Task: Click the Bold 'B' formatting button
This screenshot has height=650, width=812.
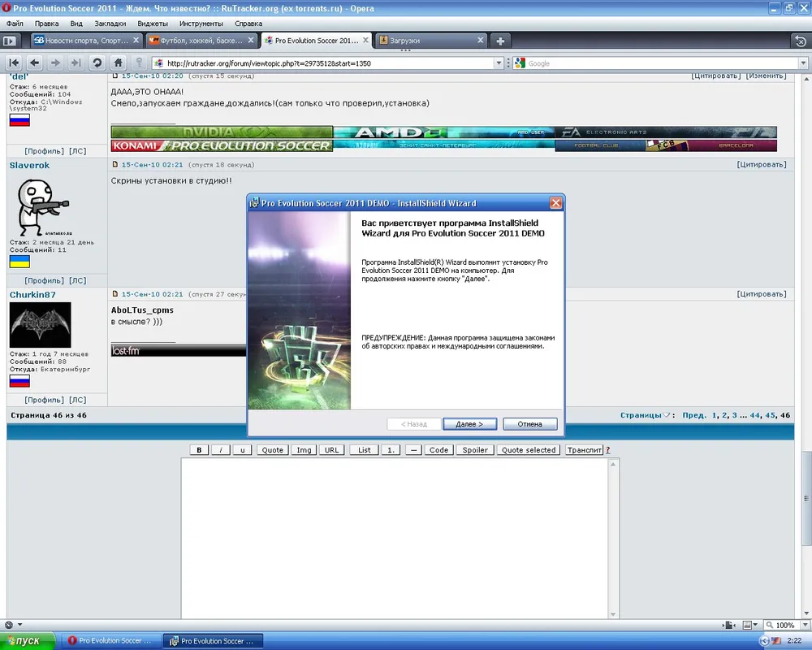Action: coord(199,450)
